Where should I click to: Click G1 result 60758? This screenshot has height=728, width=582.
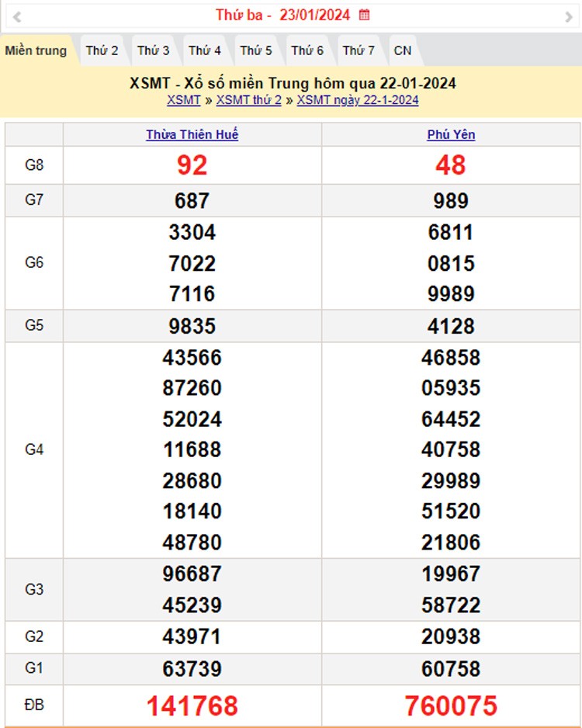tap(451, 669)
